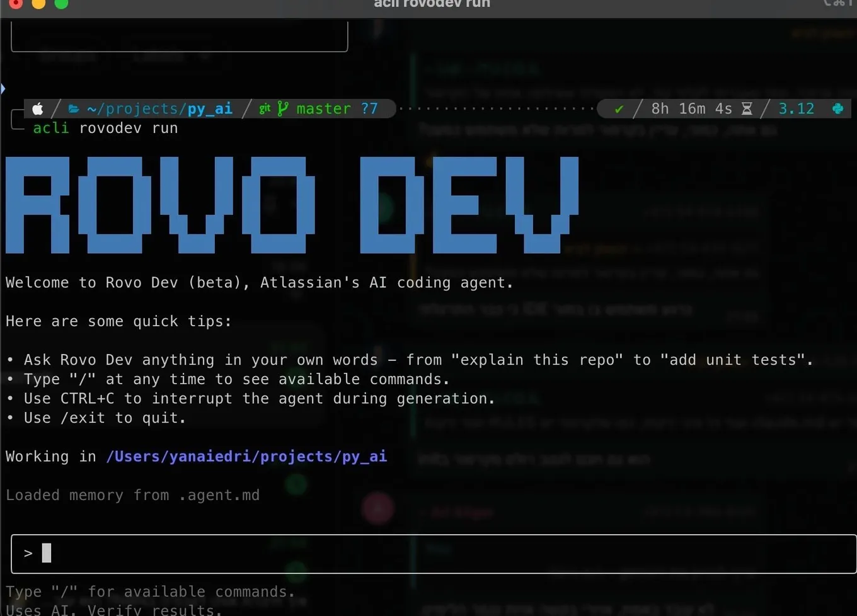Click the ~/projects/py_ai path in the prompt

coord(159,109)
